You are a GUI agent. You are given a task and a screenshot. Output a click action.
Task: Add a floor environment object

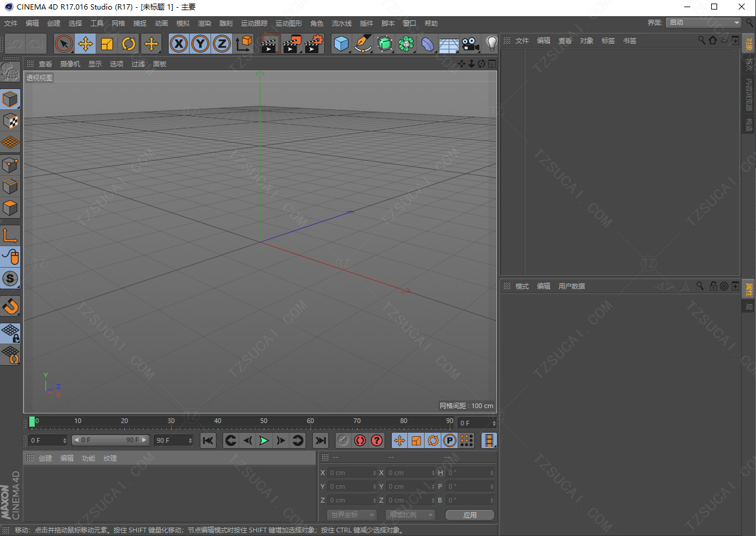pyautogui.click(x=449, y=44)
